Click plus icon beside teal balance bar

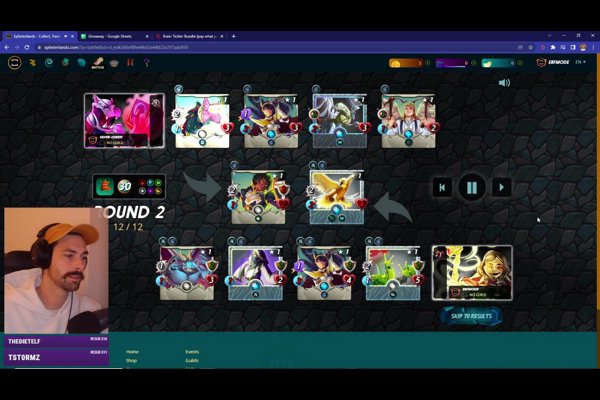coord(520,63)
